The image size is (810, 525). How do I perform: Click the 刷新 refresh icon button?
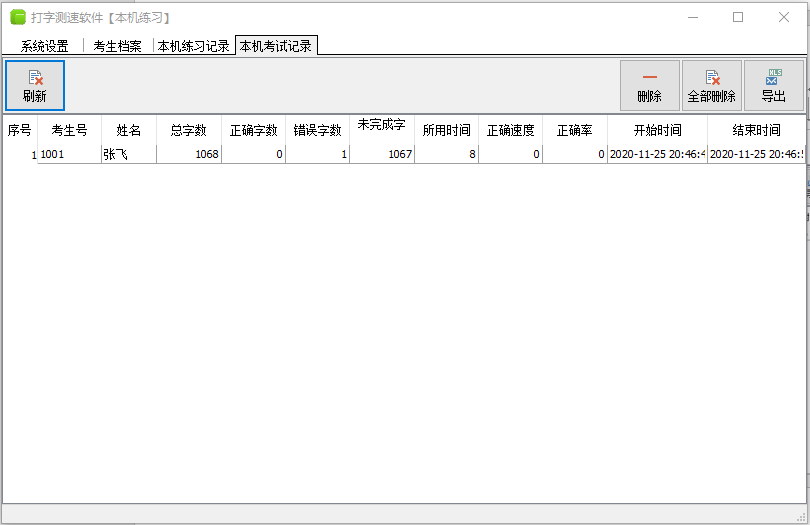(35, 85)
